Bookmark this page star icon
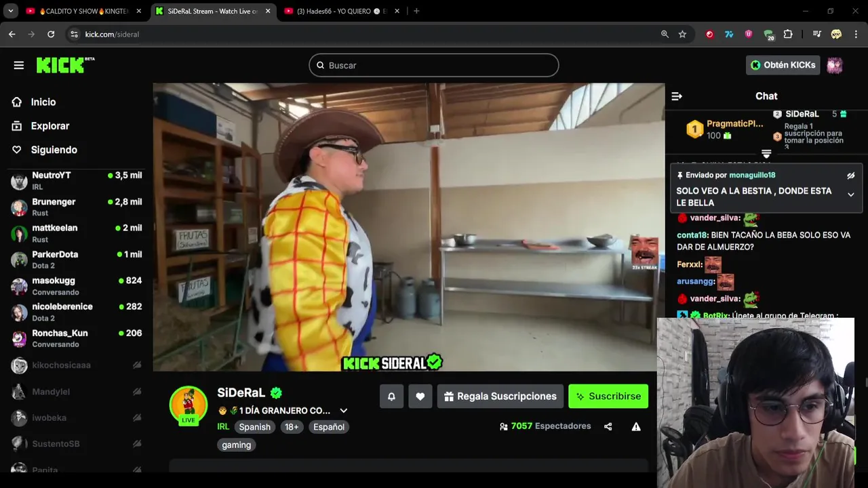Viewport: 868px width, 488px height. pos(682,34)
